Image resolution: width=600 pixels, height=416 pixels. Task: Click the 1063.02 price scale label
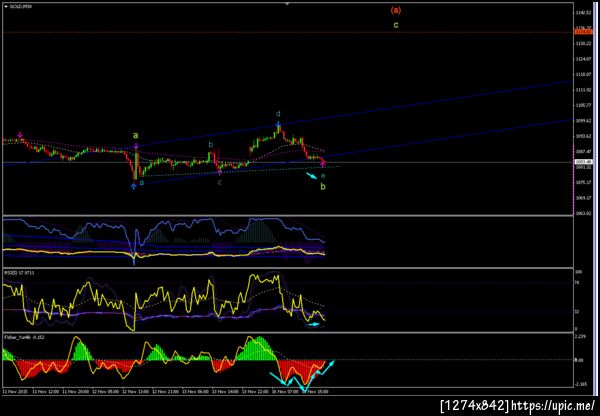tap(582, 213)
